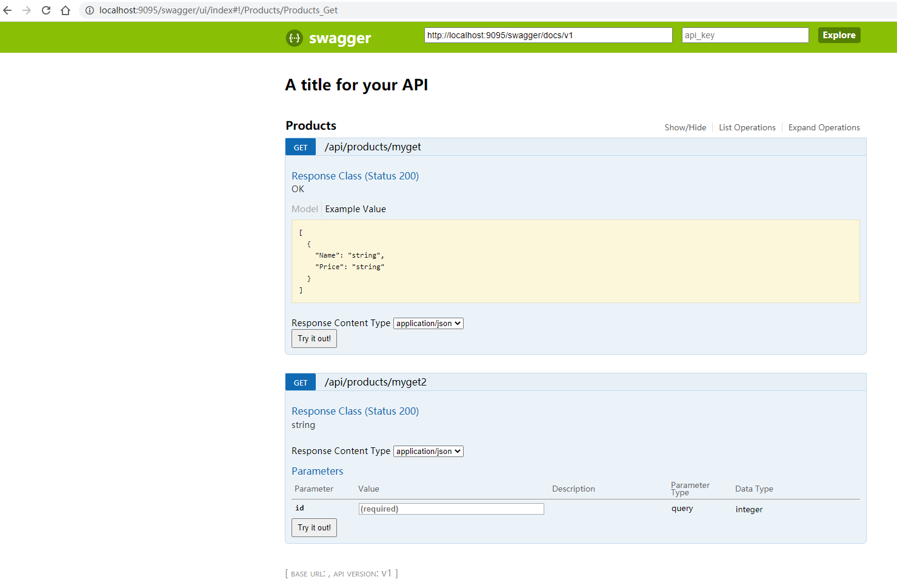Click the 'id' parameter name cell
The height and width of the screenshot is (588, 897).
(x=300, y=508)
